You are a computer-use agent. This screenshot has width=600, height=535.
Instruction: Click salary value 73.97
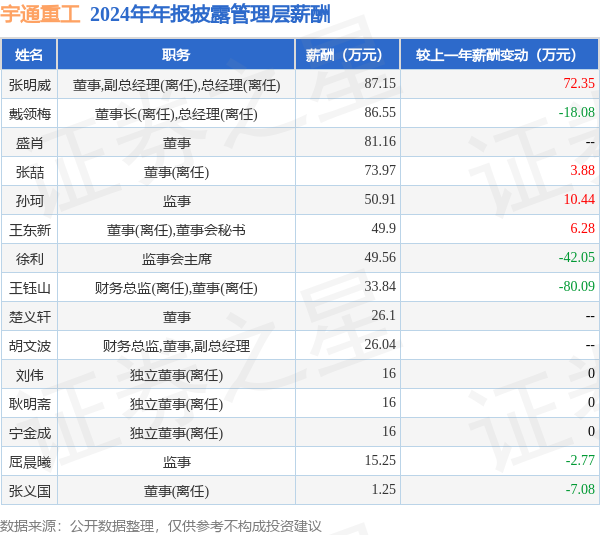pos(380,170)
